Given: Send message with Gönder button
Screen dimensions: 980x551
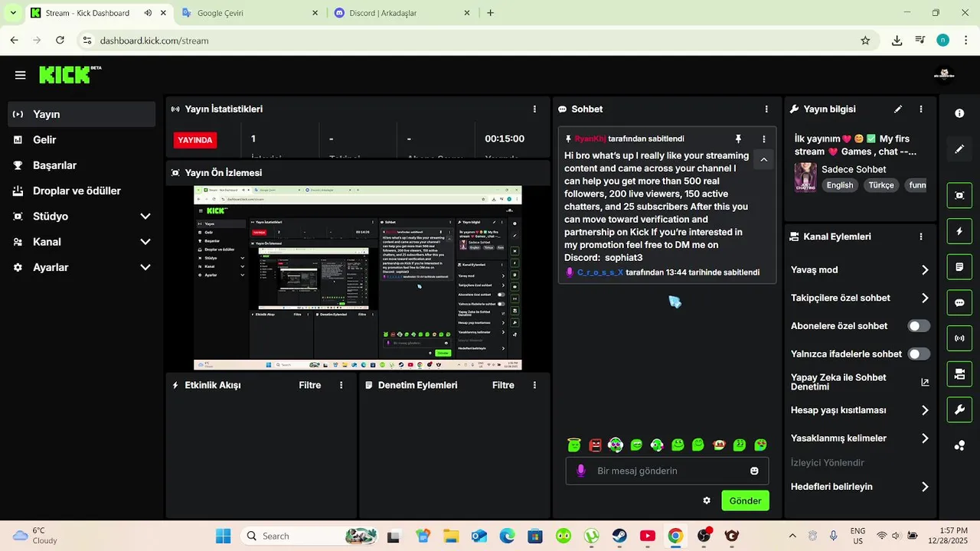Looking at the screenshot, I should 745,500.
